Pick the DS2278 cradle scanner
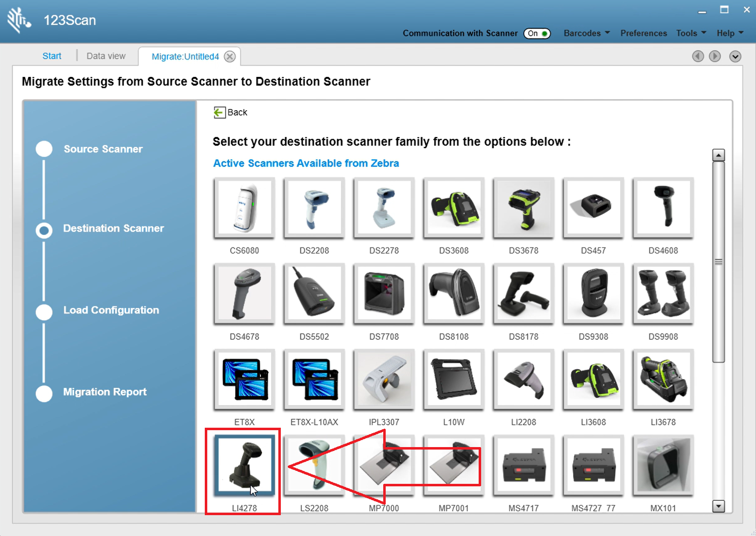The image size is (756, 536). 384,208
